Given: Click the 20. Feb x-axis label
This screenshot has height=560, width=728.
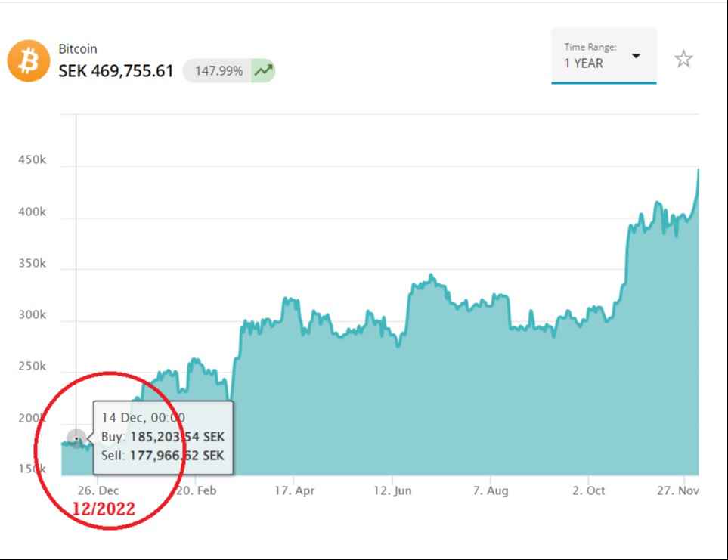Looking at the screenshot, I should click(x=196, y=490).
